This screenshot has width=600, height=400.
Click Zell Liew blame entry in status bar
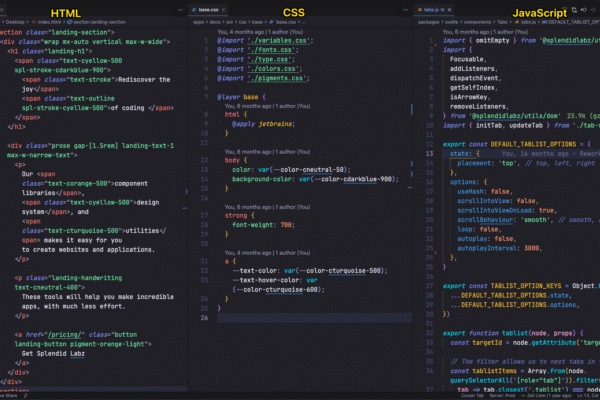[x=544, y=396]
